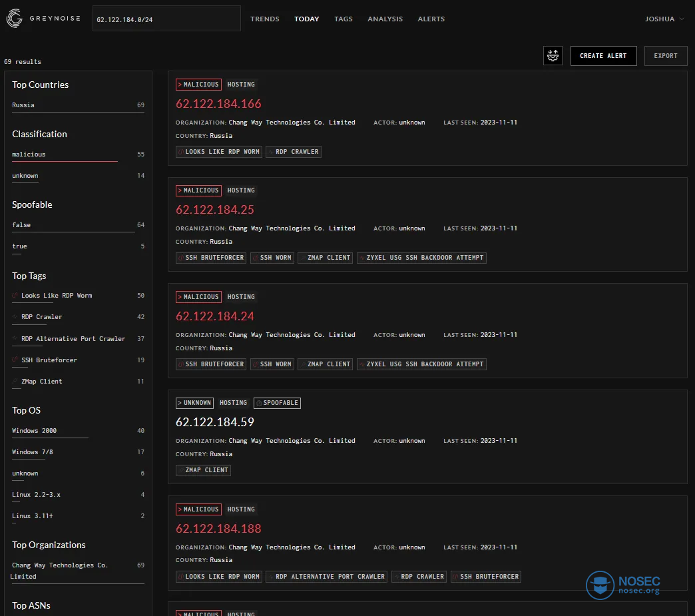Image resolution: width=695 pixels, height=616 pixels.
Task: Expand MALICIOUS badge on 62.122.184.25
Action: 198,190
